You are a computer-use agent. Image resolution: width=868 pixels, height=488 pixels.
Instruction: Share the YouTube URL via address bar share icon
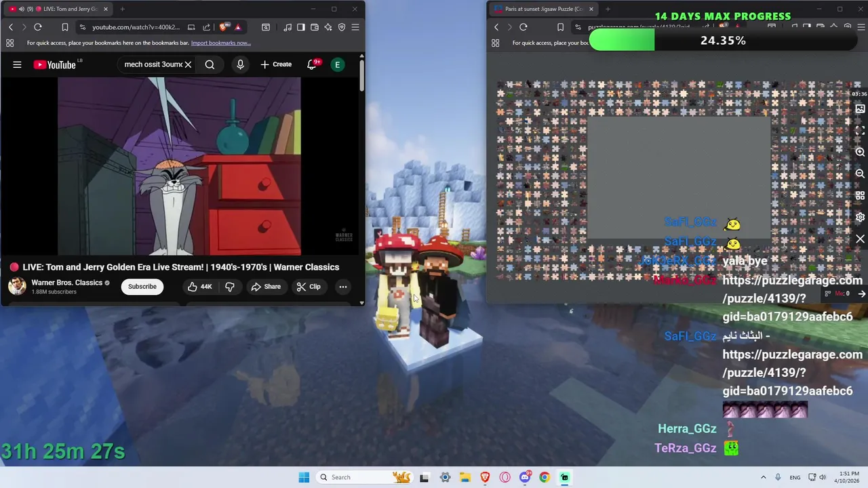pos(207,27)
